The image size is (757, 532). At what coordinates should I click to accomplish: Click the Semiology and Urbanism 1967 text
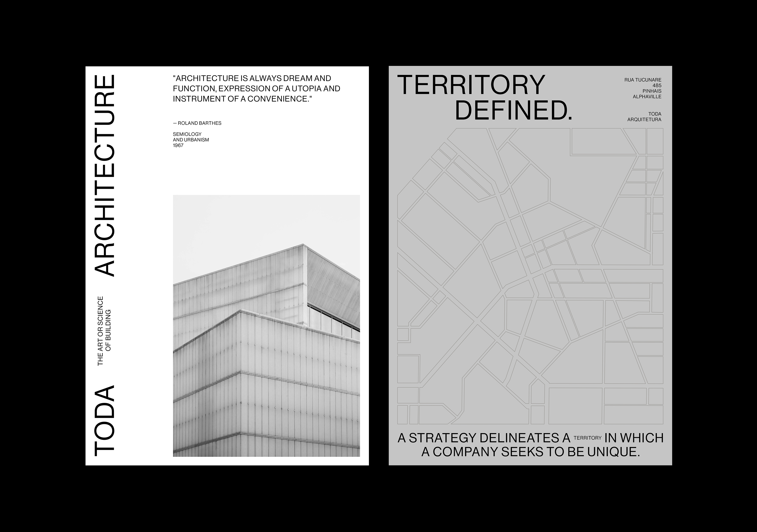click(x=191, y=140)
